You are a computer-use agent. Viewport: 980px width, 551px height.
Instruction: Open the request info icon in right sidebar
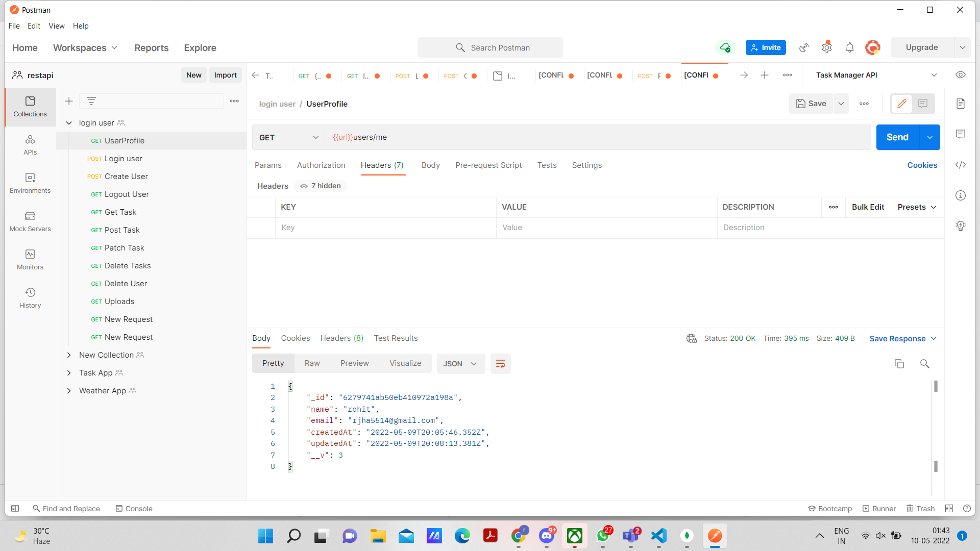tap(961, 195)
